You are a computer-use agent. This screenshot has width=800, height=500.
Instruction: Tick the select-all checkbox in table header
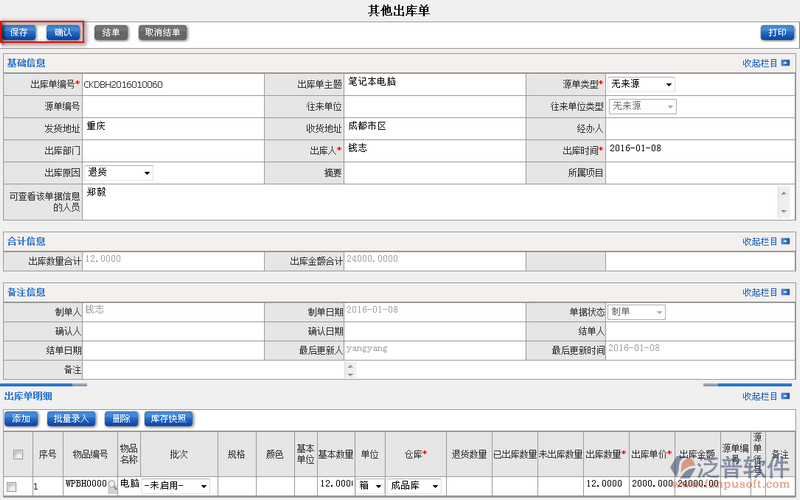tap(17, 454)
